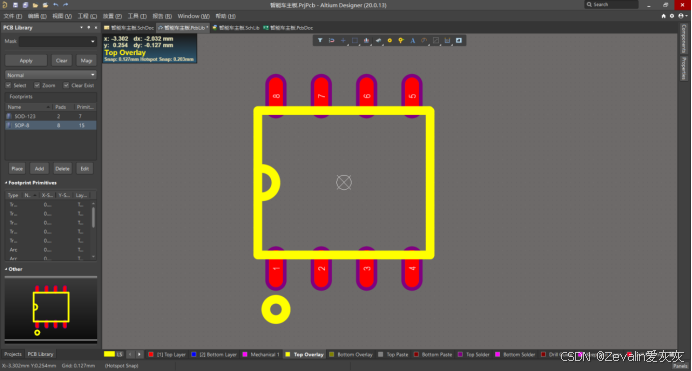Place a pad with the yellow circle tool

tap(390, 40)
